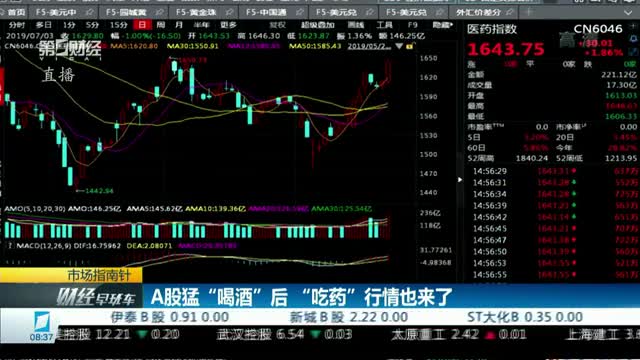
Task: Click the pin icon on F5-黄金珠 tab
Action: click(229, 12)
